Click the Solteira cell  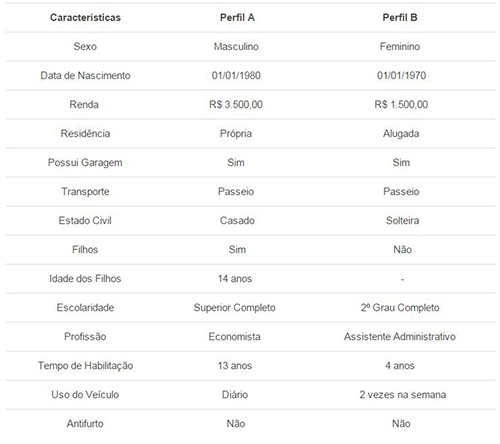(x=402, y=220)
